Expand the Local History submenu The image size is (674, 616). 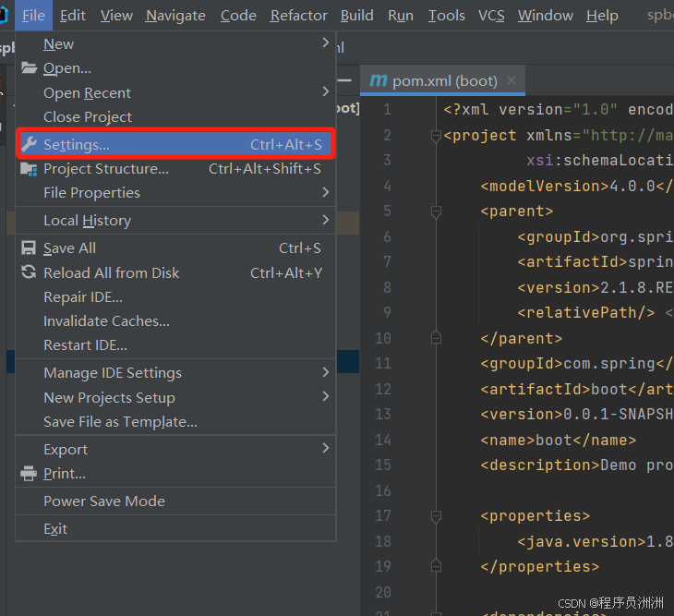point(325,220)
